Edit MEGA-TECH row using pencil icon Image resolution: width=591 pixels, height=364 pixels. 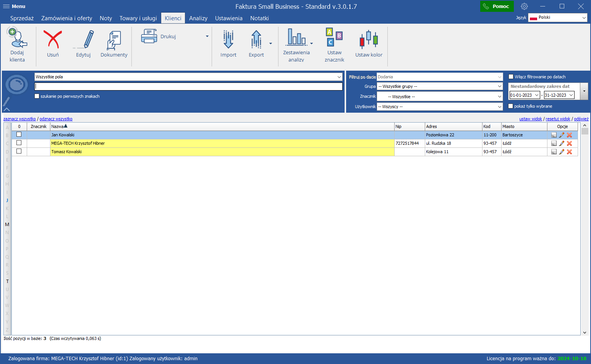click(562, 144)
